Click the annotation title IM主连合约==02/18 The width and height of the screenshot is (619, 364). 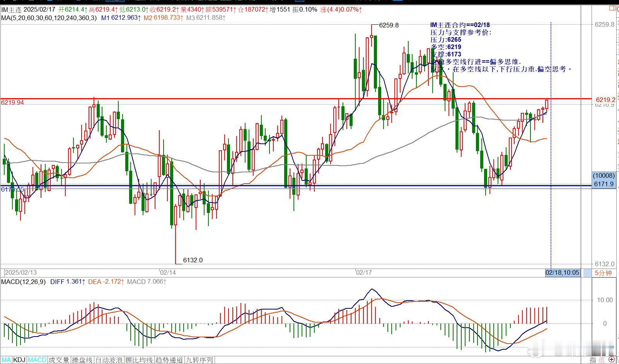pos(460,25)
